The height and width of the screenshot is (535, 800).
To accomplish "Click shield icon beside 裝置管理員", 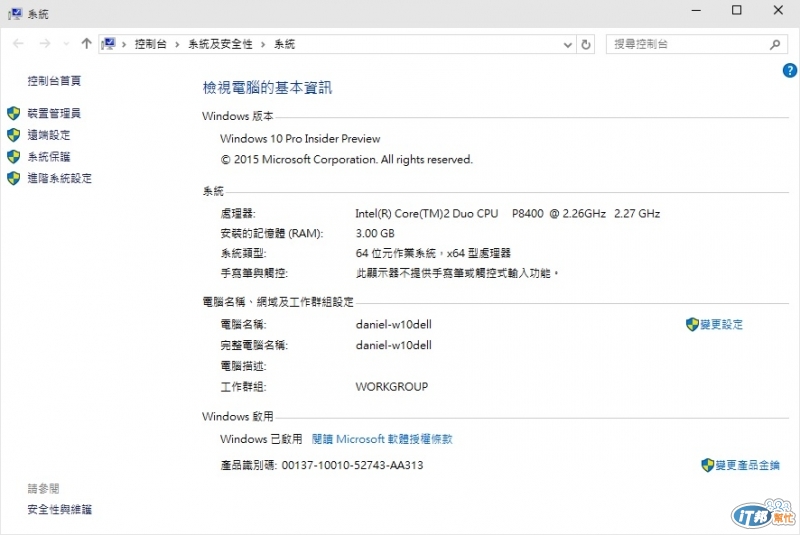I will coord(13,113).
